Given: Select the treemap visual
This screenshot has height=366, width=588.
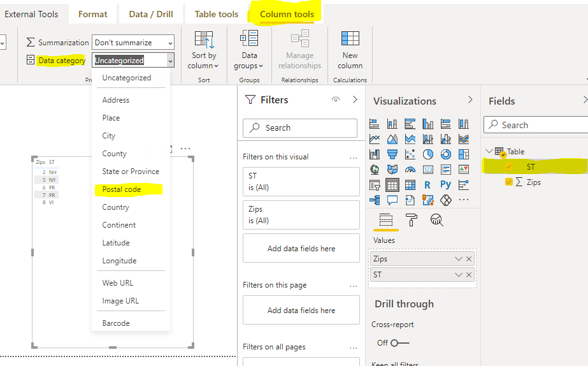Looking at the screenshot, I should pyautogui.click(x=464, y=154).
